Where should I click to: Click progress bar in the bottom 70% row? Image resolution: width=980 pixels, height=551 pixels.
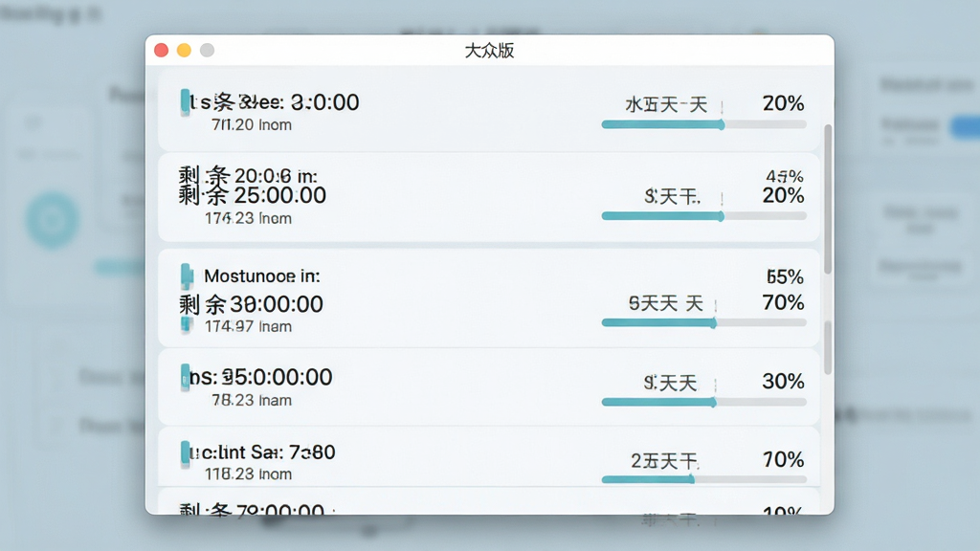click(703, 480)
